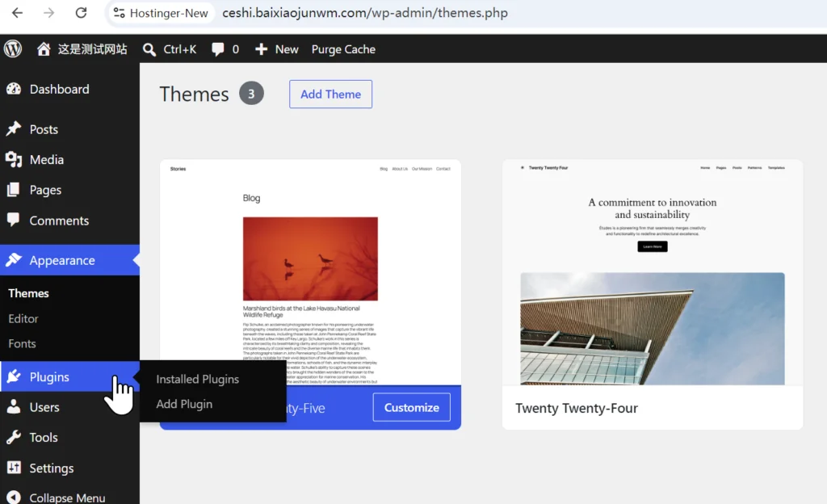Screen dimensions: 827x504
Task: Click the Users person icon
Action: (x=14, y=407)
